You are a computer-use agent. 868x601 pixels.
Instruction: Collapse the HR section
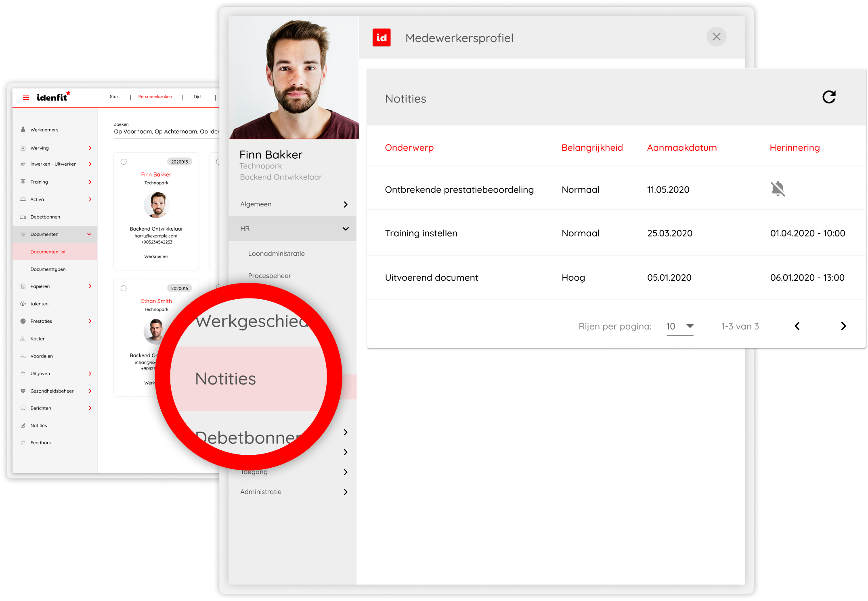coord(345,229)
